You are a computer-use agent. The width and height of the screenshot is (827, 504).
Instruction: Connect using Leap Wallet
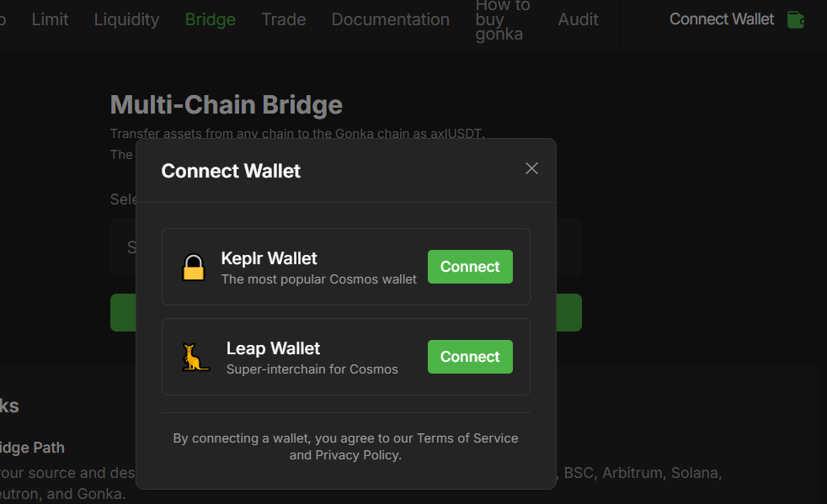click(469, 356)
